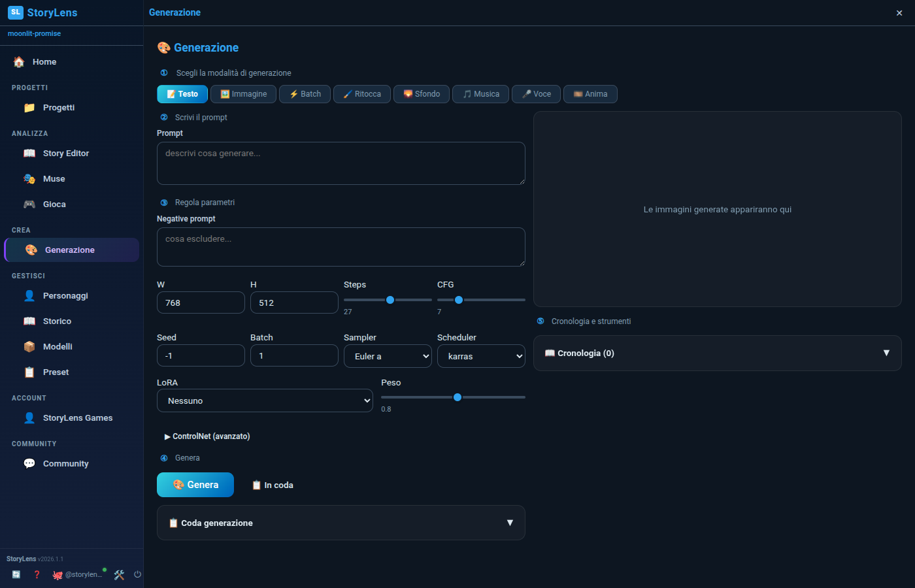
Task: Focus the Prompt text area
Action: 341,163
